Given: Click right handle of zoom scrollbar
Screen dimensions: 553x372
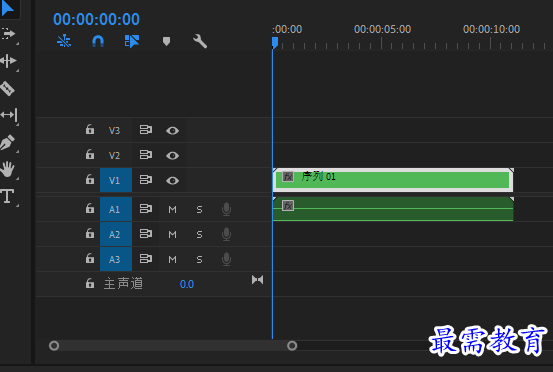Looking at the screenshot, I should [x=292, y=346].
